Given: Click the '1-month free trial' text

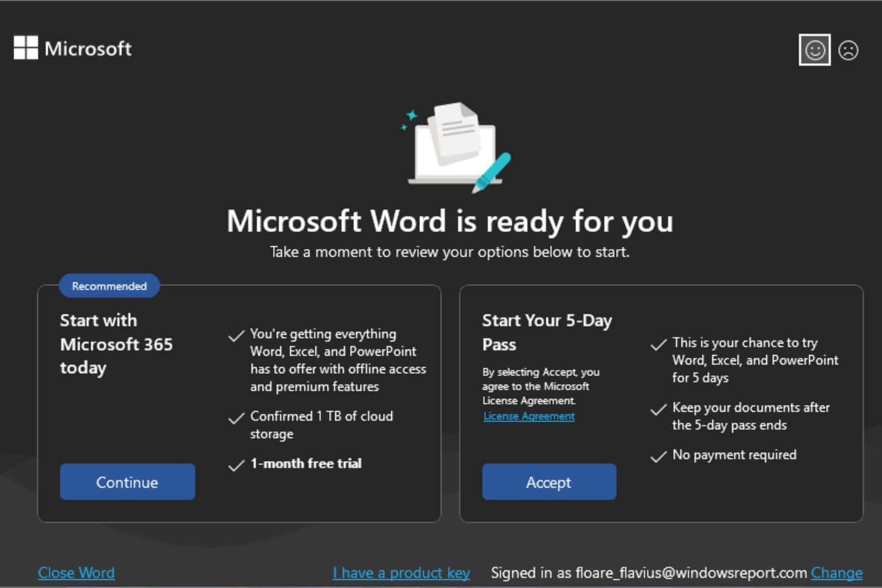Looking at the screenshot, I should 306,463.
